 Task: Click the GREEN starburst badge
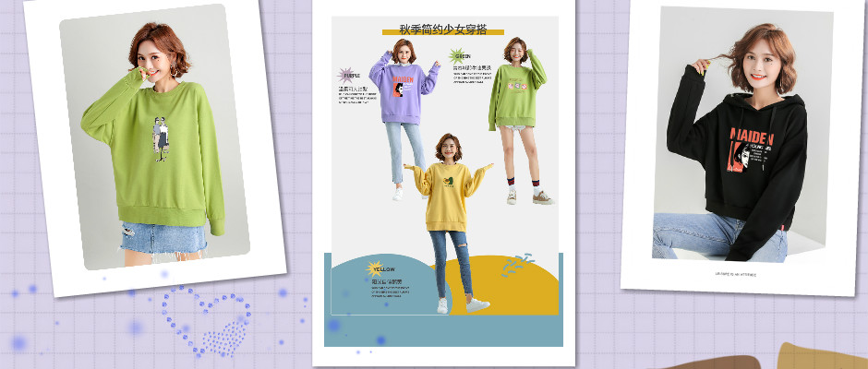pos(462,56)
